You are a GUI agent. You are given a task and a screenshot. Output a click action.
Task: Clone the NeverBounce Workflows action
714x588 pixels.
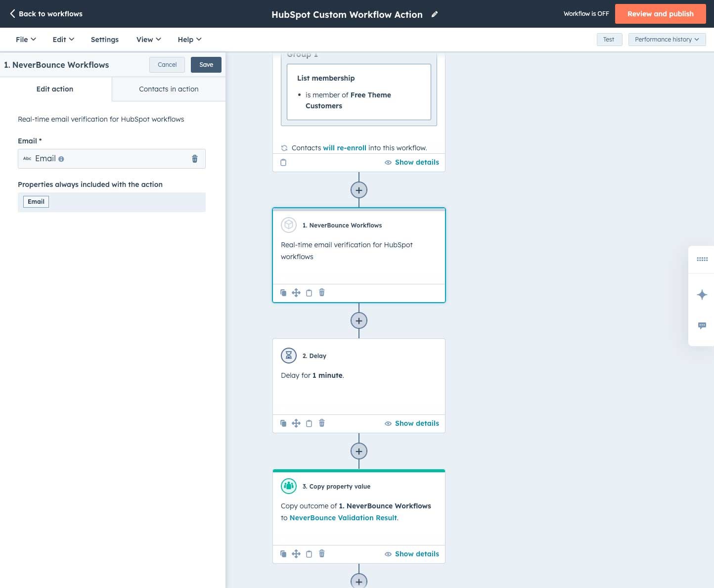coord(283,293)
